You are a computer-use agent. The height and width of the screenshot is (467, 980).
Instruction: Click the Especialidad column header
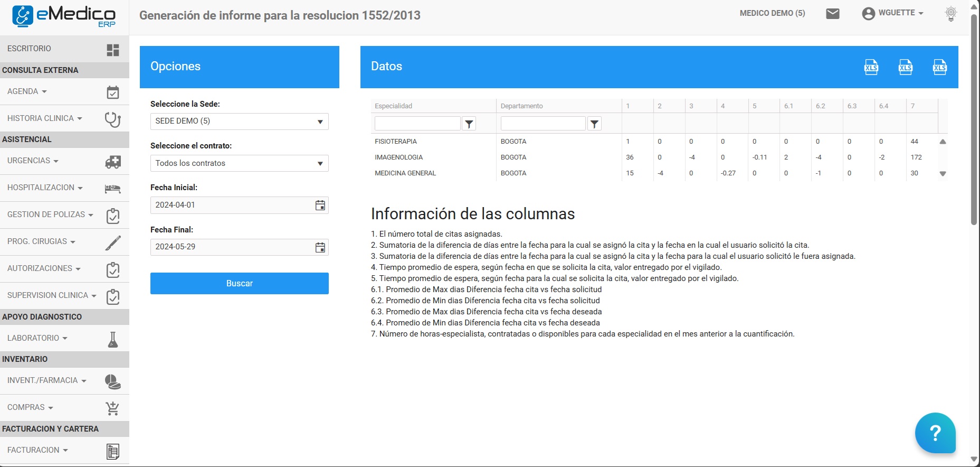point(433,106)
